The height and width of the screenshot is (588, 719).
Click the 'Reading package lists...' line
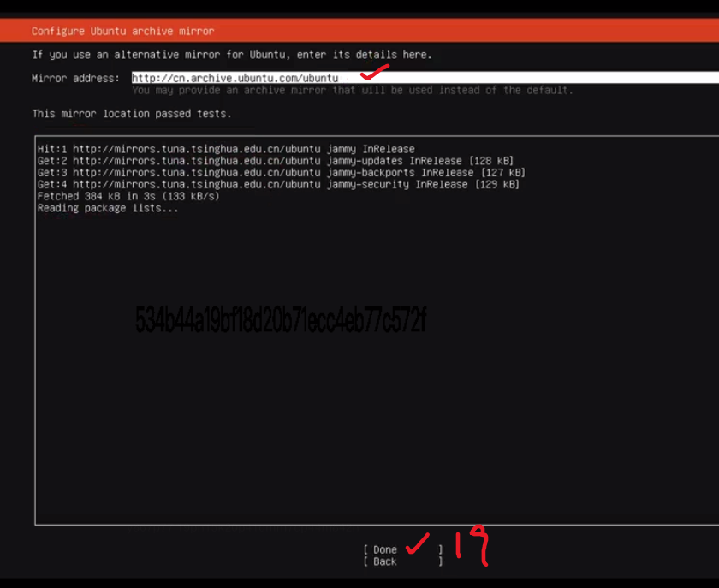pos(108,208)
